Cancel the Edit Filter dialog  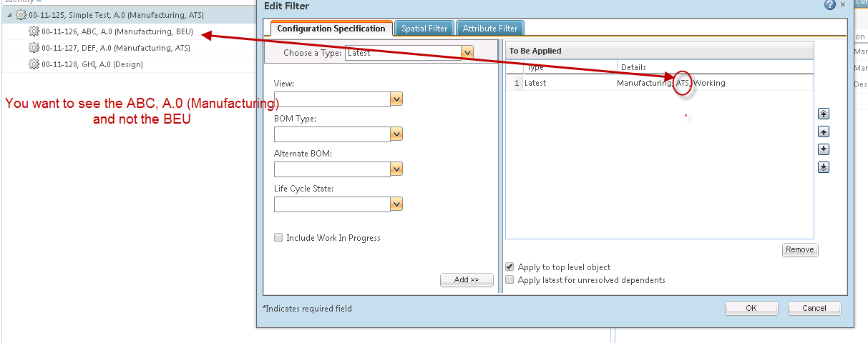(x=814, y=308)
